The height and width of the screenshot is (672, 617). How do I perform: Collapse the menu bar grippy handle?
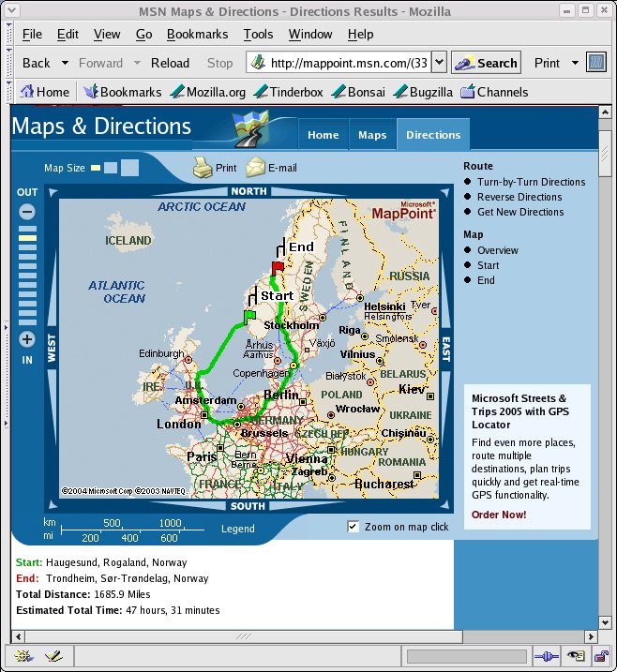click(8, 34)
